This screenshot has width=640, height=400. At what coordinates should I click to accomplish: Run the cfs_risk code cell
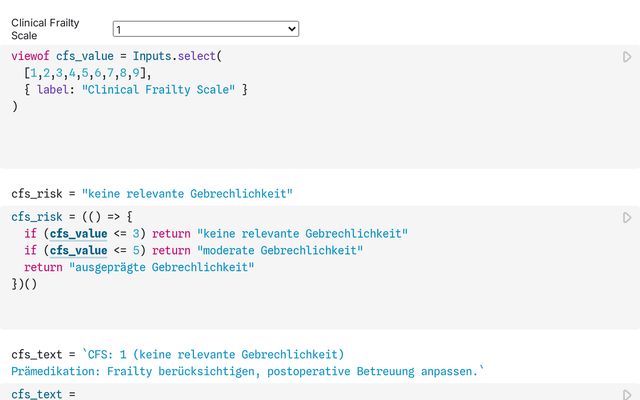point(627,217)
